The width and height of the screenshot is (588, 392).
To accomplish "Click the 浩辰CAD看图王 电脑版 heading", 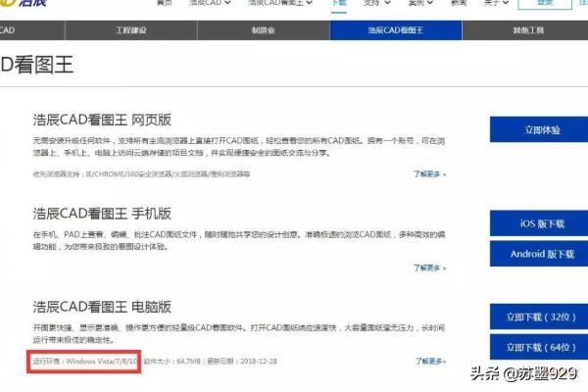I will click(x=102, y=307).
